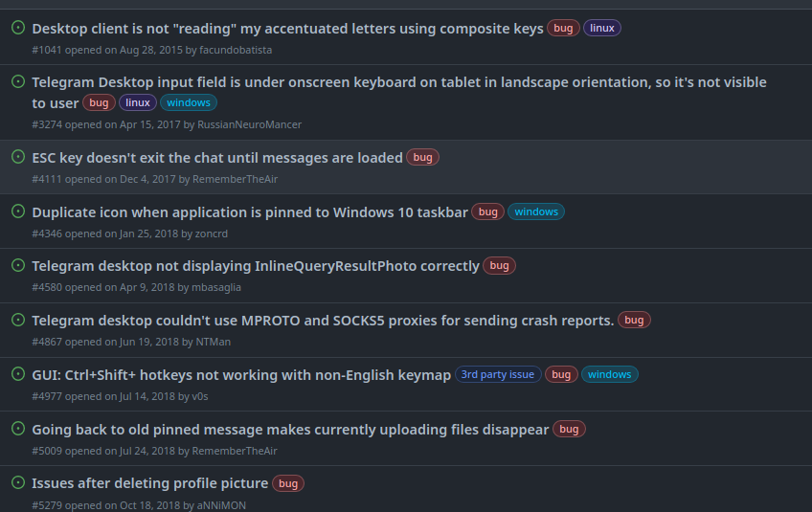This screenshot has height=512, width=812.
Task: Click windows label on Duplicate icon issue
Action: click(535, 212)
